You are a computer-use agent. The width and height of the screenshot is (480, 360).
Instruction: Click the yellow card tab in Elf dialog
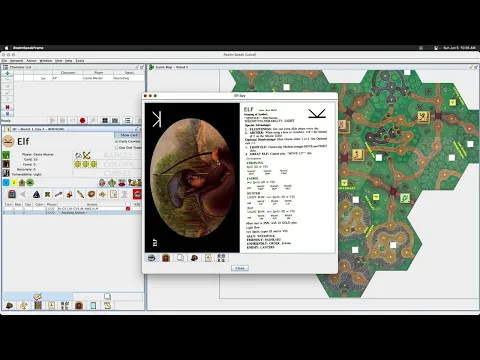208,258
